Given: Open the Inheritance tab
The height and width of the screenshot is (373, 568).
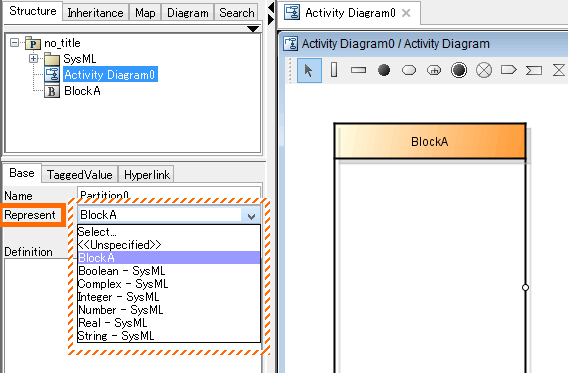Looking at the screenshot, I should coord(96,13).
